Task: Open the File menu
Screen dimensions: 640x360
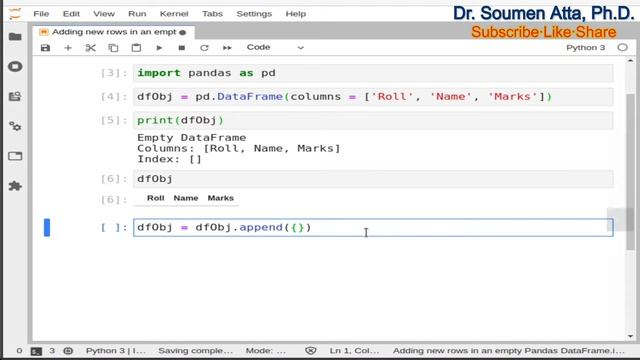Action: (x=41, y=14)
